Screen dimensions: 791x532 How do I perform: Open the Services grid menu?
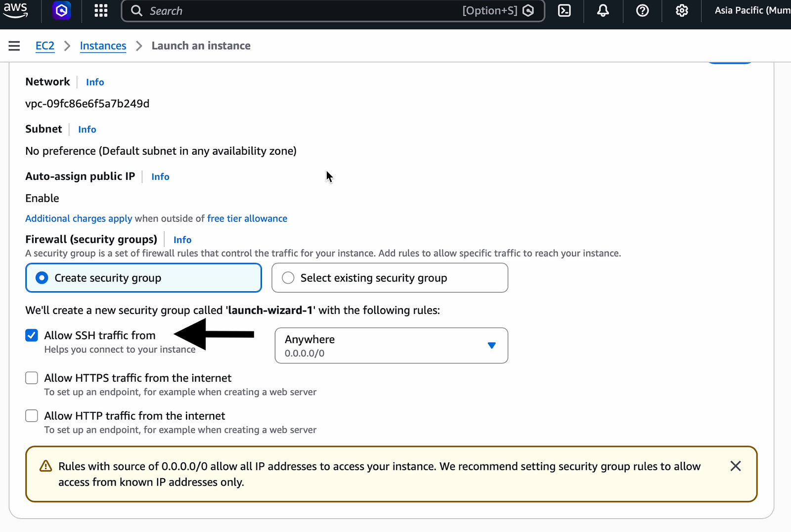click(101, 11)
